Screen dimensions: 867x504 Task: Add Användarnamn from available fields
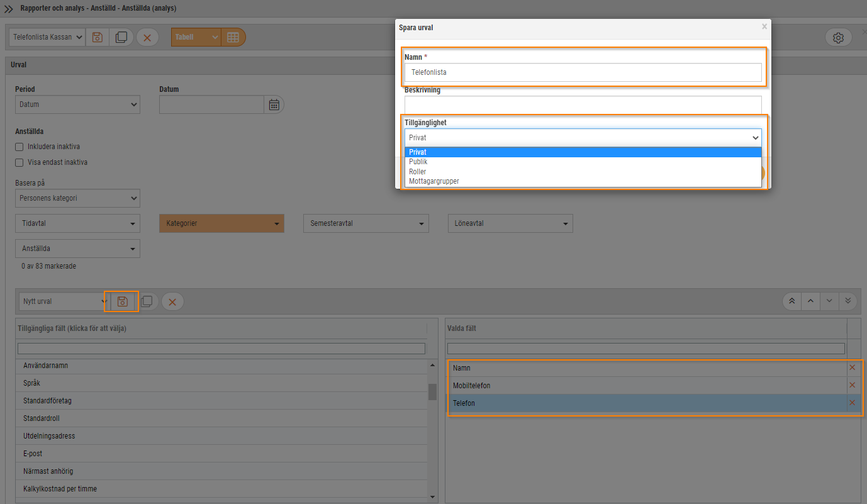(x=221, y=366)
